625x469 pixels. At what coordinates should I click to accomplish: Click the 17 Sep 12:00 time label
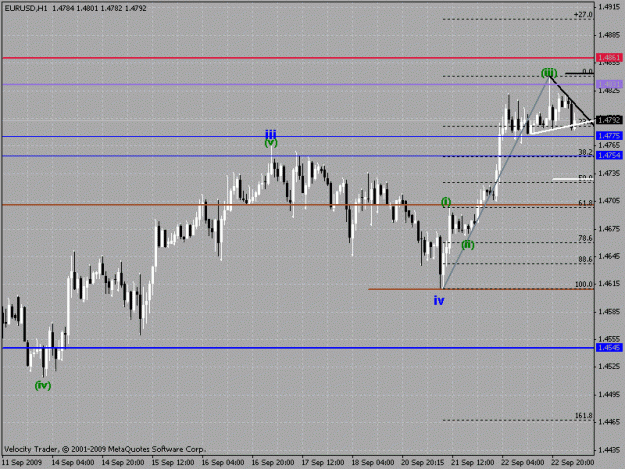pyautogui.click(x=323, y=462)
